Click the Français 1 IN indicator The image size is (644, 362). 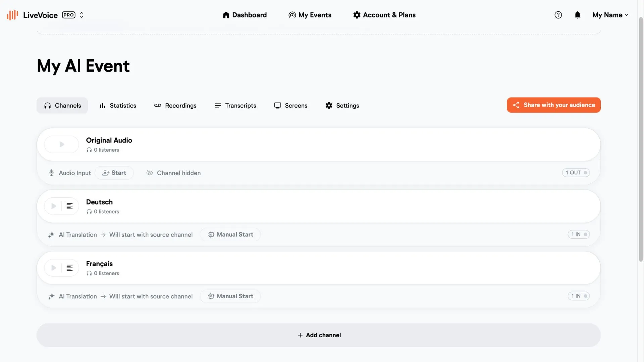tap(579, 296)
